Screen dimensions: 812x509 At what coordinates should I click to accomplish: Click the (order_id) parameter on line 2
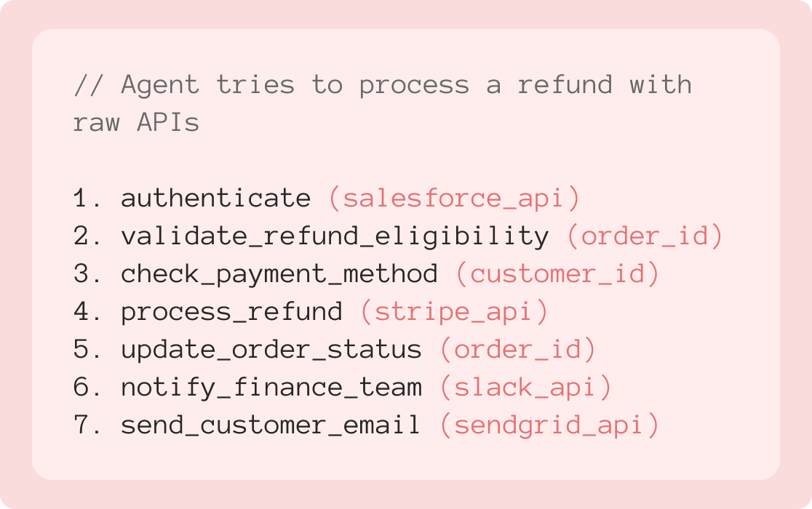pyautogui.click(x=645, y=236)
